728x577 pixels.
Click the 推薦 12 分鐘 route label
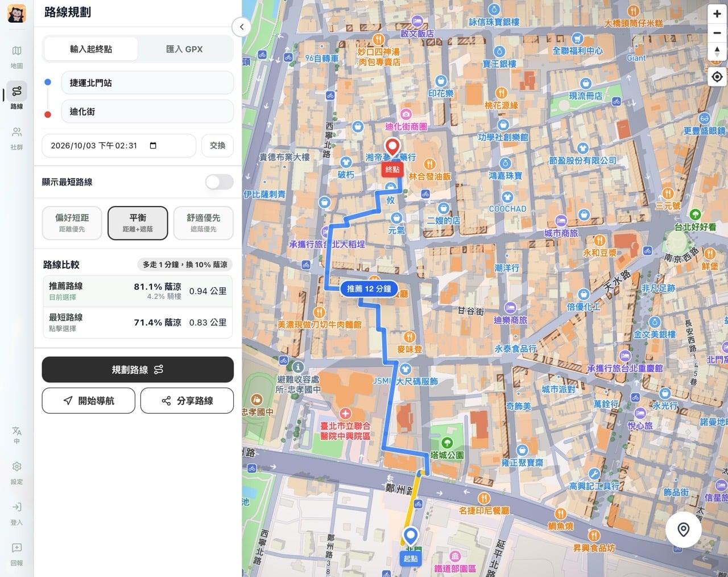pyautogui.click(x=369, y=289)
